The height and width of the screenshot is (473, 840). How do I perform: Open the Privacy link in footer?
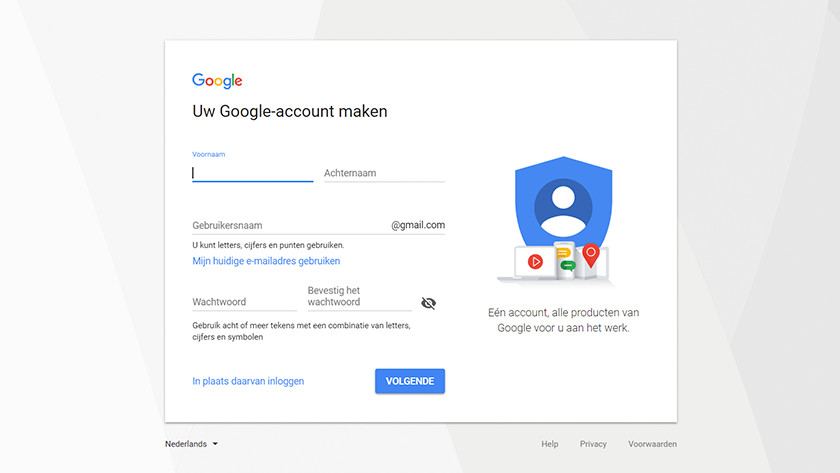(593, 444)
